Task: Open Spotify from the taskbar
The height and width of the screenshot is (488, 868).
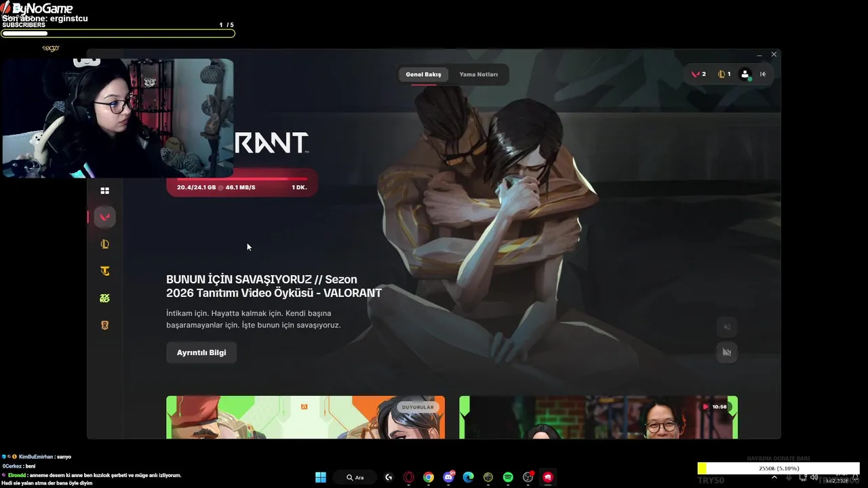Action: point(508,477)
